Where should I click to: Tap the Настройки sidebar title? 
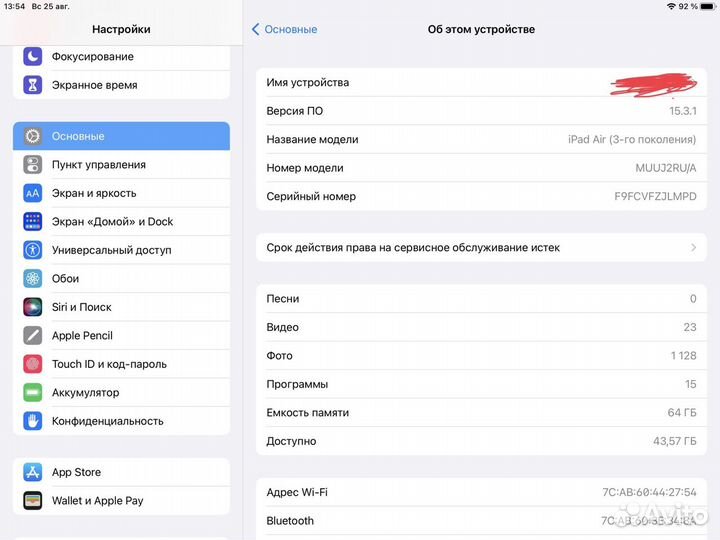pos(121,29)
